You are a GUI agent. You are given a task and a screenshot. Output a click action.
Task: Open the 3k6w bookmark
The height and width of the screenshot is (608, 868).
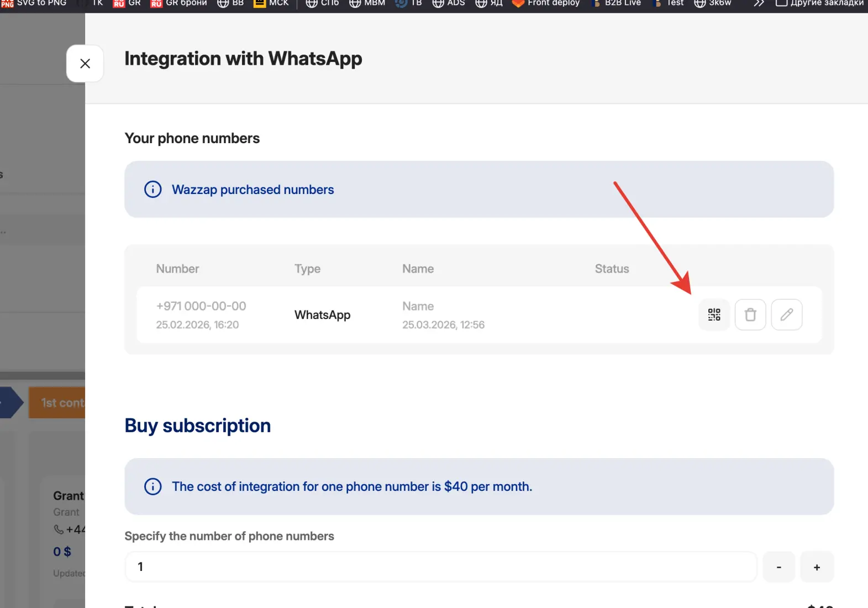coord(713,3)
